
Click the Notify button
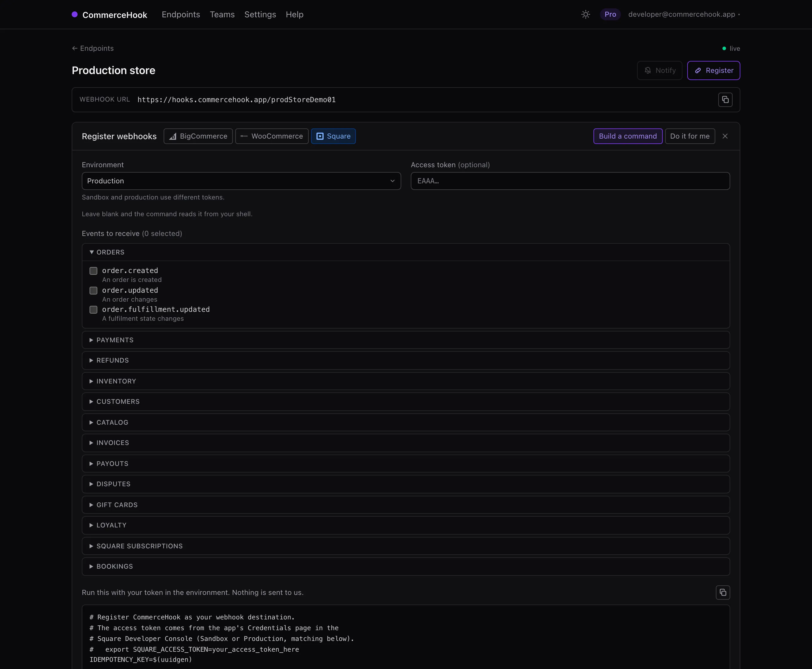pos(659,70)
